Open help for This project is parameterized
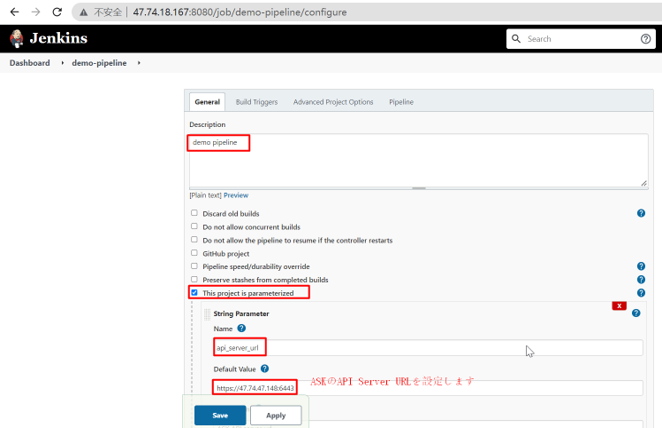 (641, 293)
